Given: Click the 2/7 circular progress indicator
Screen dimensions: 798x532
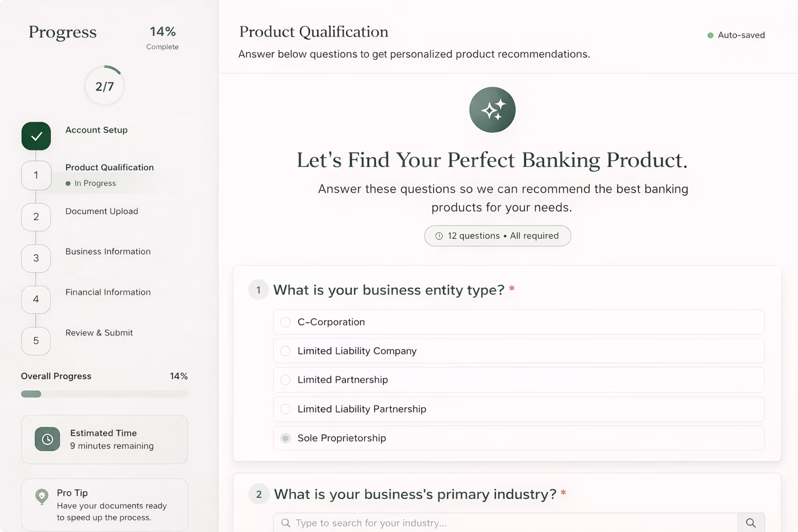Looking at the screenshot, I should (x=104, y=86).
